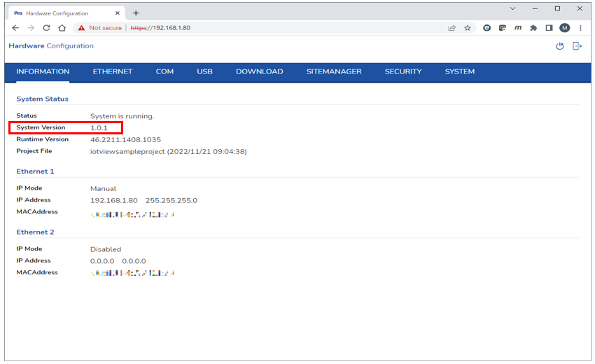Reload the Hardware Configuration page
This screenshot has width=595, height=364.
(x=46, y=28)
